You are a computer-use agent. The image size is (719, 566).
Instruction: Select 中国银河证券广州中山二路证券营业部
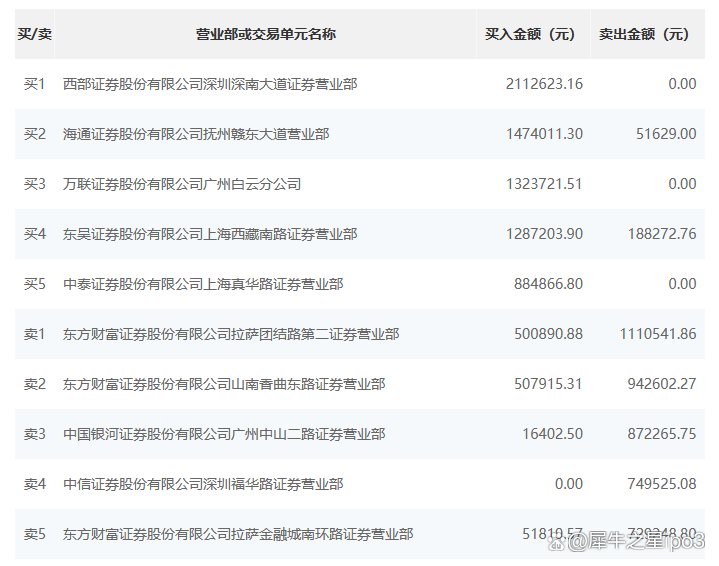coord(224,434)
